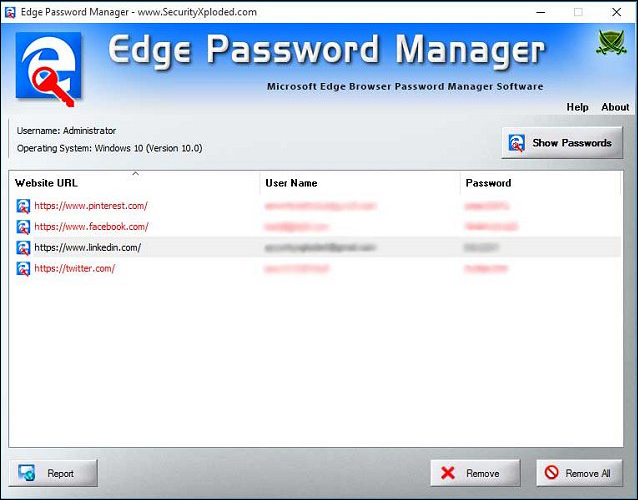Screen dimensions: 638x500
Task: Click the blurred password for twitter row
Action: point(486,269)
